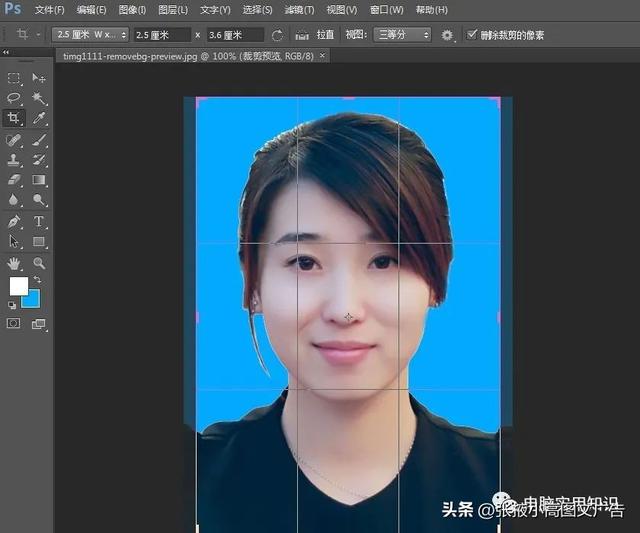Select the Crop tool in toolbox
Screen dimensions: 640x533
pos(14,118)
